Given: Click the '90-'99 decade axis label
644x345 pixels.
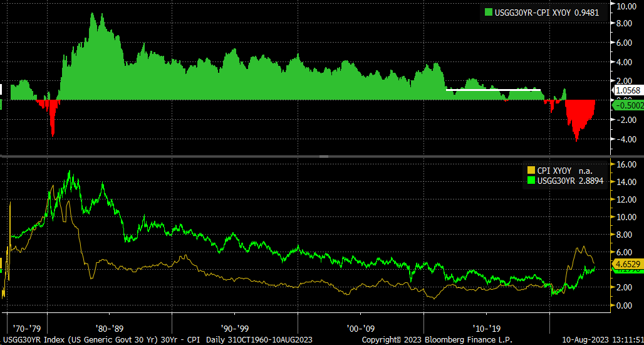Looking at the screenshot, I should point(234,329).
